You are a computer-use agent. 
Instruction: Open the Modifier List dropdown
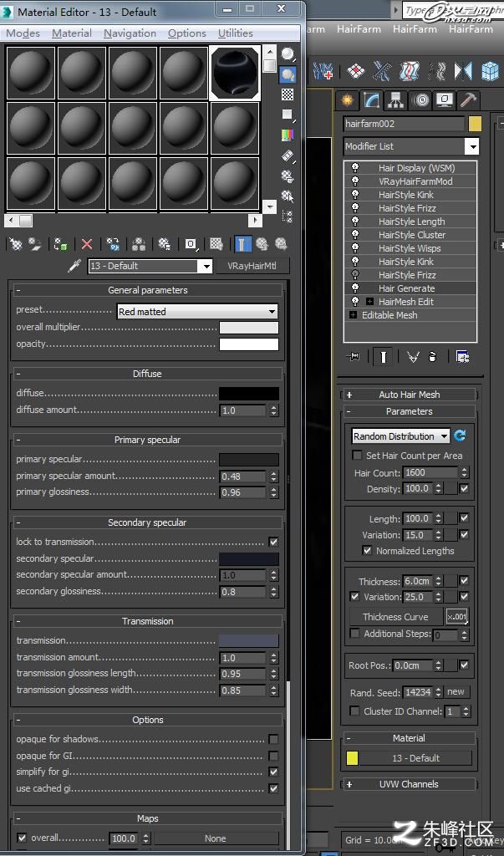pos(411,146)
